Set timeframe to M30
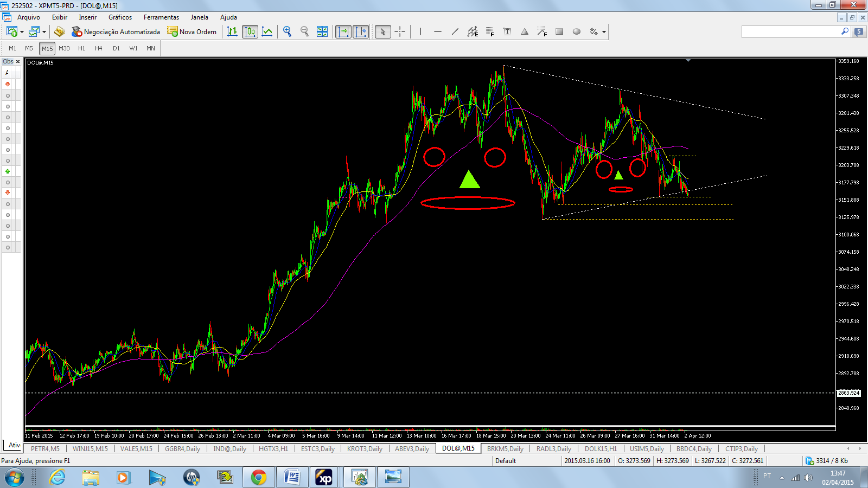 pos(64,48)
